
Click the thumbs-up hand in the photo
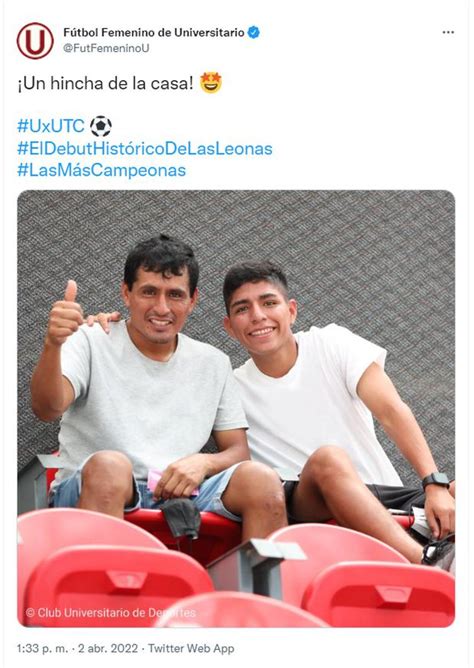tap(64, 313)
